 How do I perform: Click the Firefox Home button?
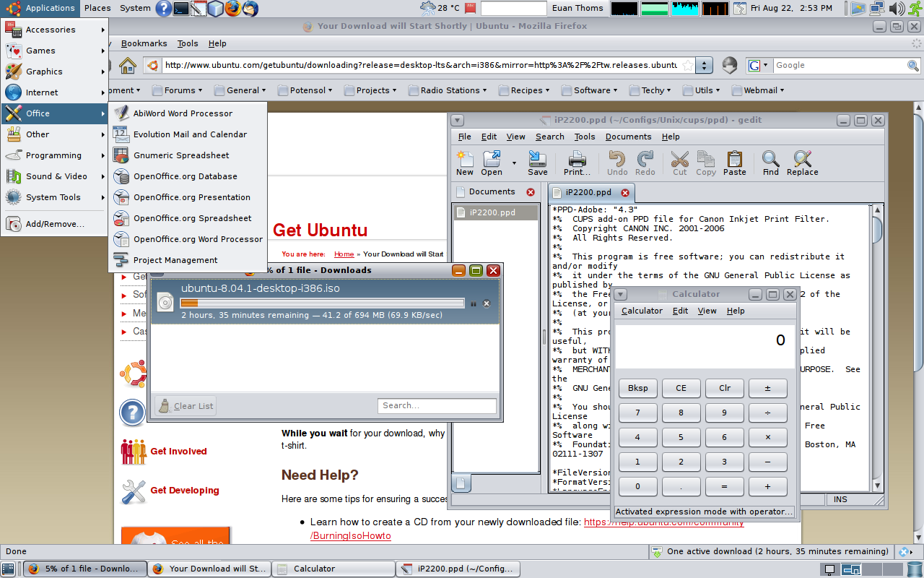coord(128,65)
